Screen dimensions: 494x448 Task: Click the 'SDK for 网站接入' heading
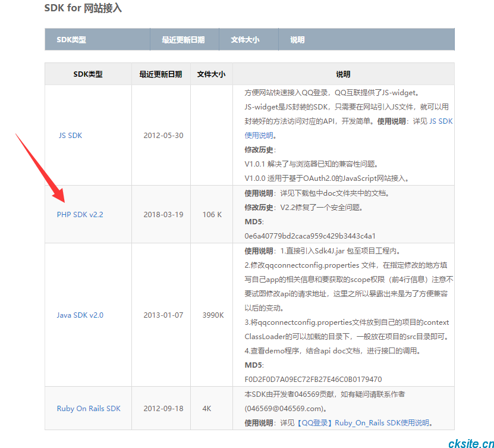coord(83,8)
